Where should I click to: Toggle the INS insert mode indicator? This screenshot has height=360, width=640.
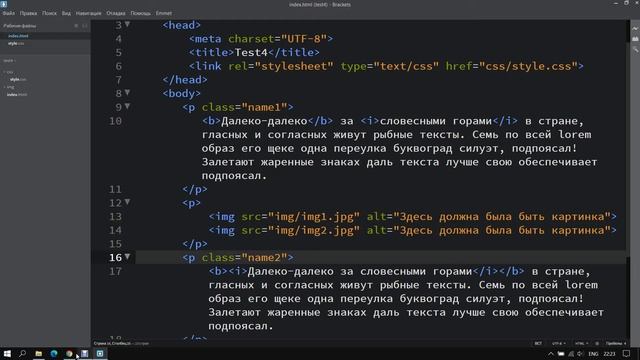pos(538,343)
